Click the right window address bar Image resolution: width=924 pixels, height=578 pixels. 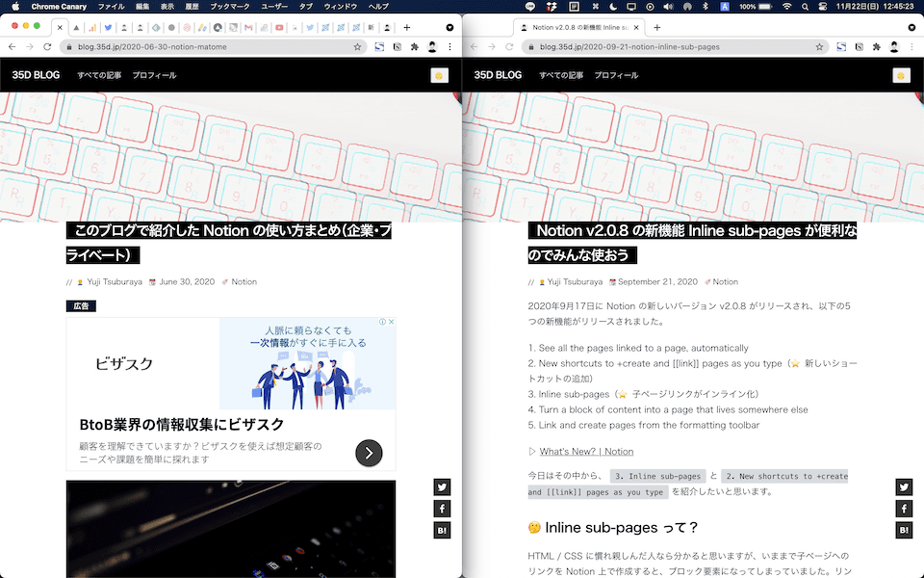[675, 46]
